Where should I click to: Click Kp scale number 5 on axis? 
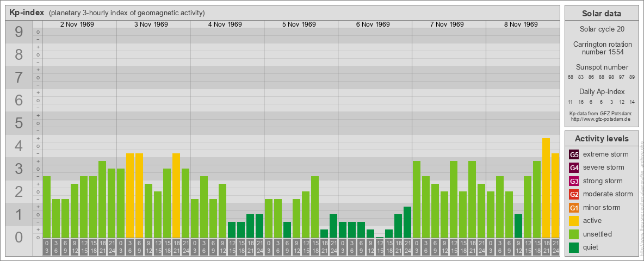(x=18, y=123)
